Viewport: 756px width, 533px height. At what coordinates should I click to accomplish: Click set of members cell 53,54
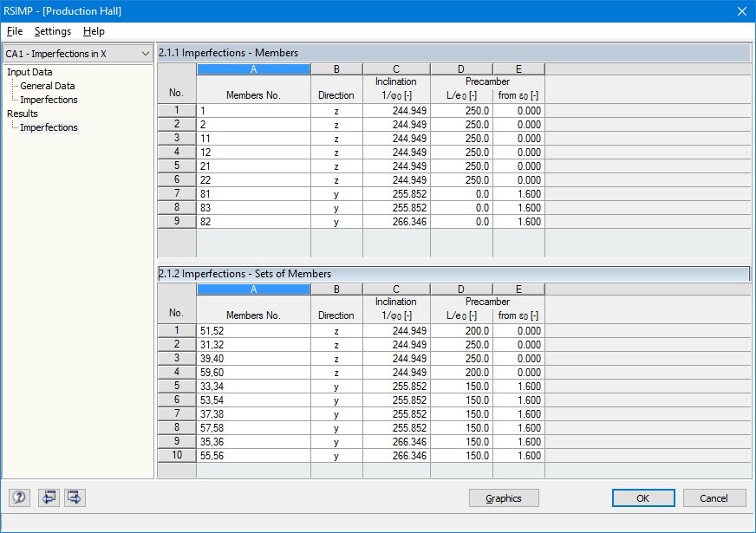254,400
